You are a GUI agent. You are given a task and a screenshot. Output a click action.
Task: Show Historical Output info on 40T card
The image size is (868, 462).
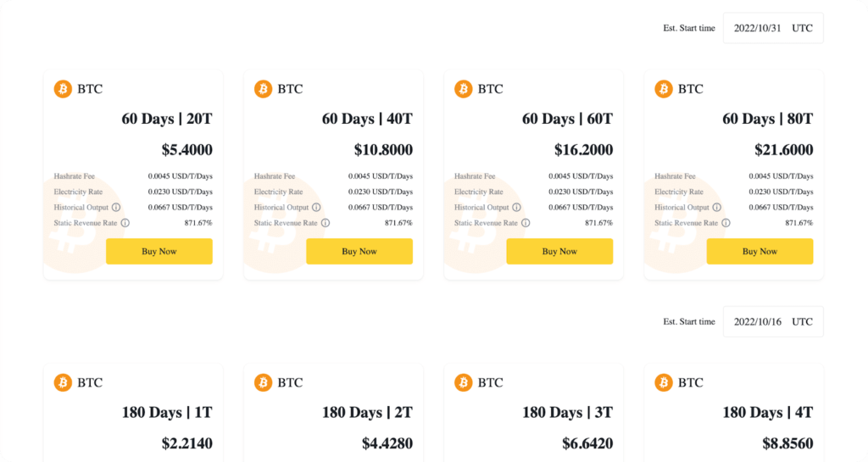click(x=316, y=208)
